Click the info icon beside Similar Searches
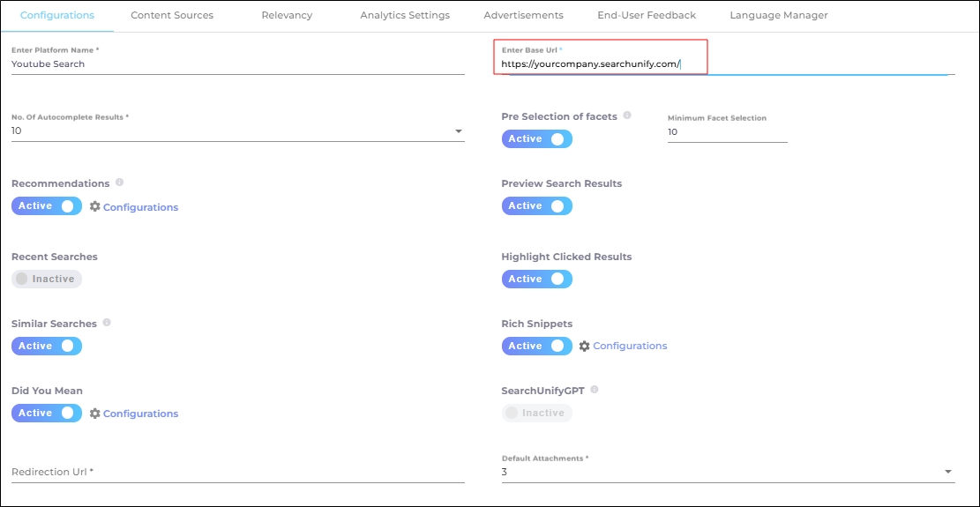The height and width of the screenshot is (507, 980). pyautogui.click(x=107, y=323)
